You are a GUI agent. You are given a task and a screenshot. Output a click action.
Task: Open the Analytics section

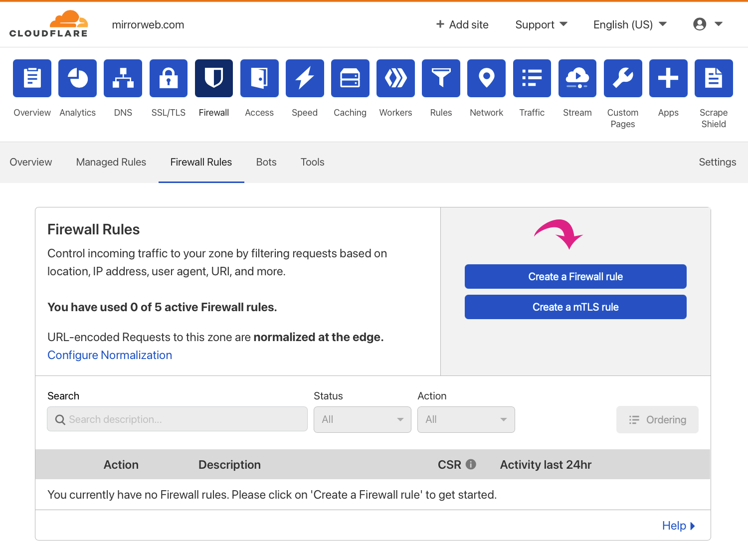tap(77, 78)
